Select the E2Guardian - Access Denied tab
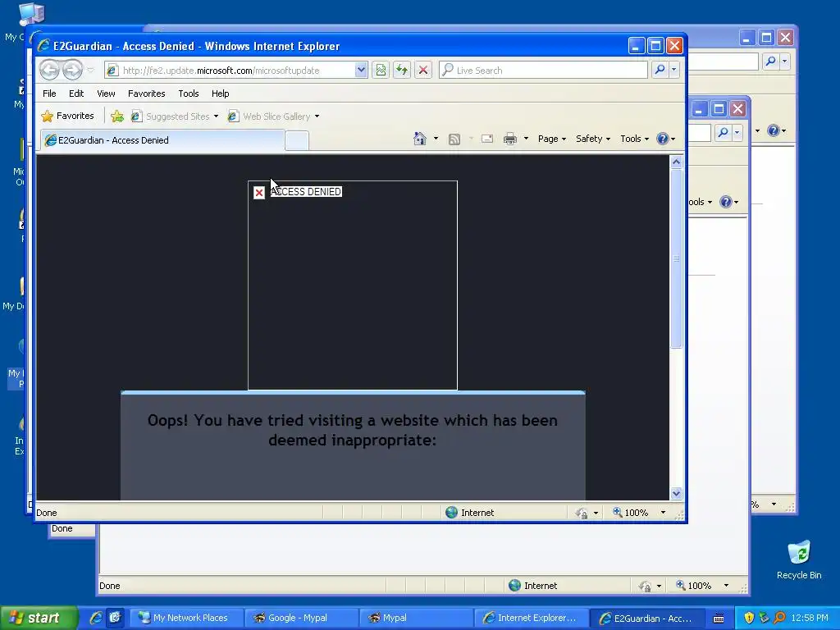The image size is (840, 630). pos(162,140)
